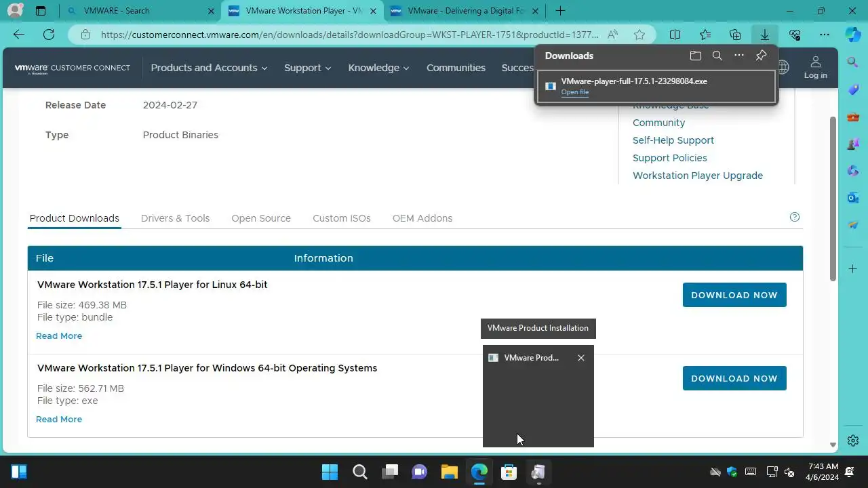Open the sidebar Outlook icon

[x=853, y=197]
